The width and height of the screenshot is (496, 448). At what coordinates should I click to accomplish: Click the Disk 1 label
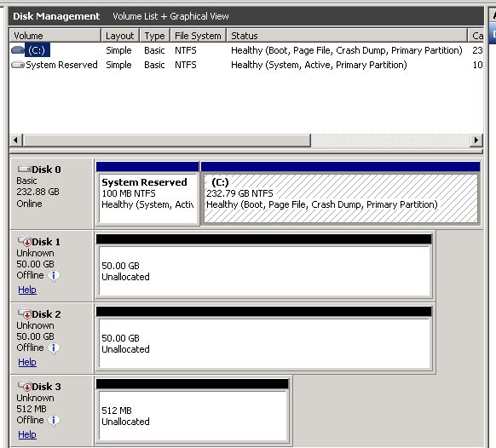click(x=46, y=242)
